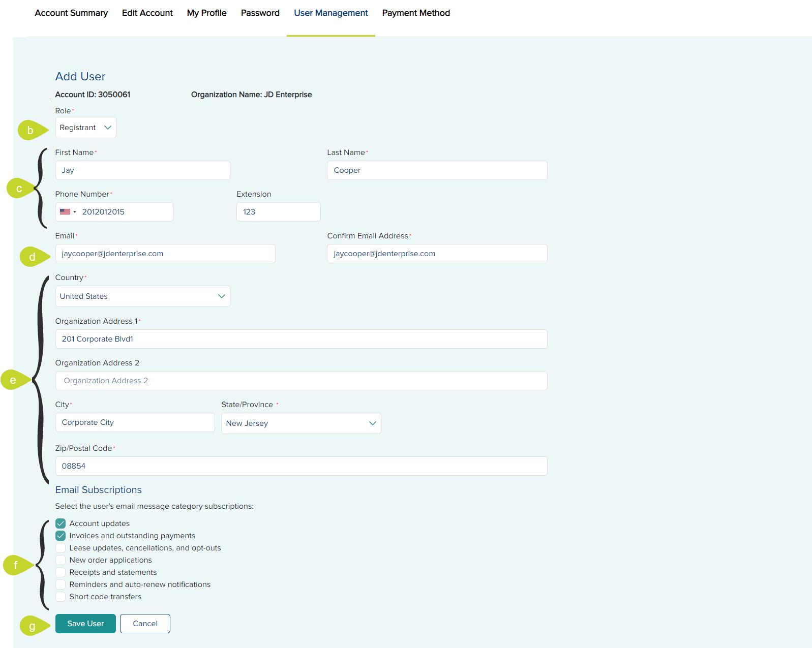This screenshot has height=648, width=812.
Task: Click the green 'd' callout marker
Action: coord(33,257)
